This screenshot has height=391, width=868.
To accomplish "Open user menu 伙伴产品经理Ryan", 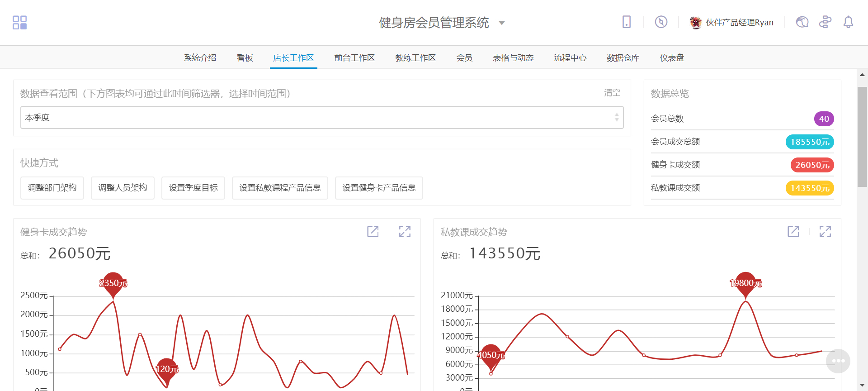I will (731, 22).
